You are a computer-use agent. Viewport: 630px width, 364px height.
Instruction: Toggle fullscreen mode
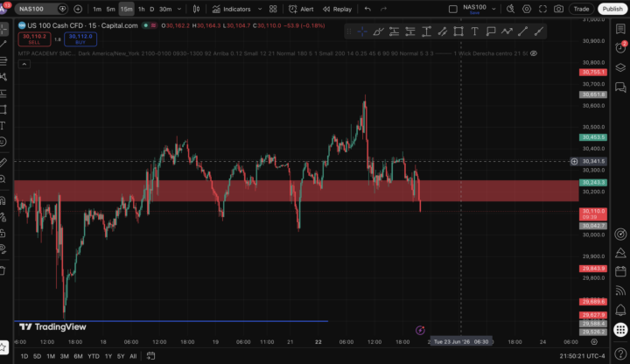[542, 9]
